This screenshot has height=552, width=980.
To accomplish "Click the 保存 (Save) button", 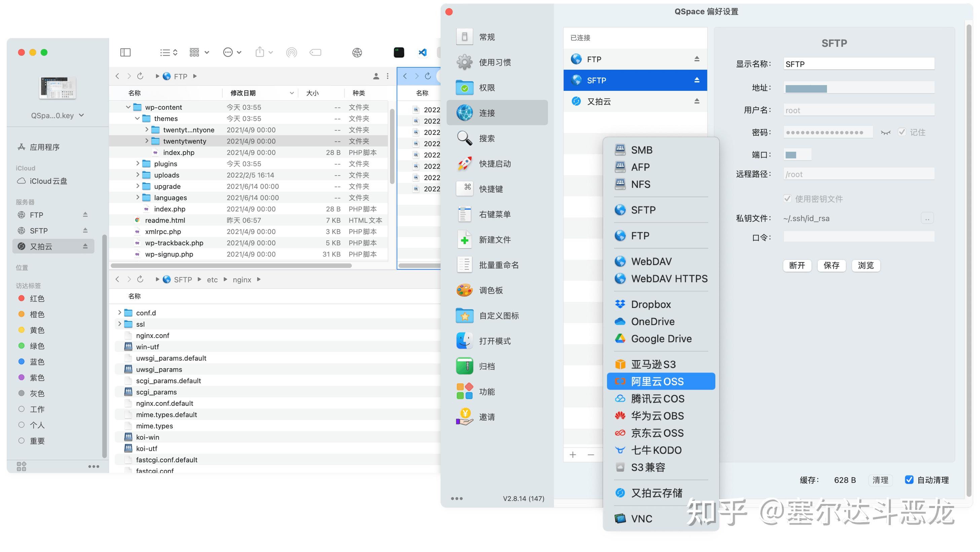I will (831, 266).
